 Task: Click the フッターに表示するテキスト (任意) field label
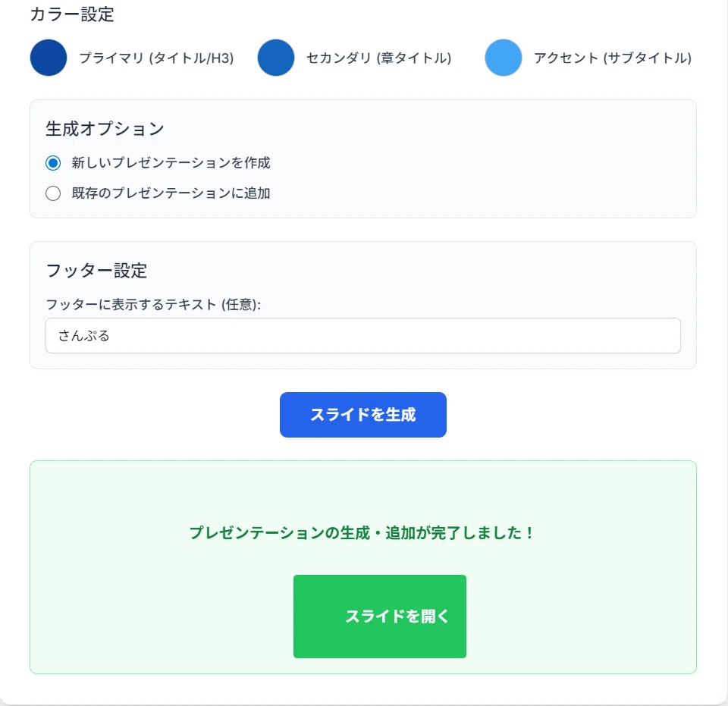click(153, 305)
